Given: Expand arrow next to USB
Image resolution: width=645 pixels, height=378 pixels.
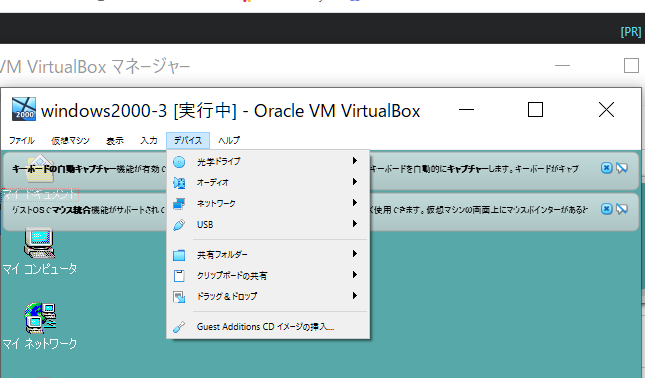Looking at the screenshot, I should [x=355, y=223].
